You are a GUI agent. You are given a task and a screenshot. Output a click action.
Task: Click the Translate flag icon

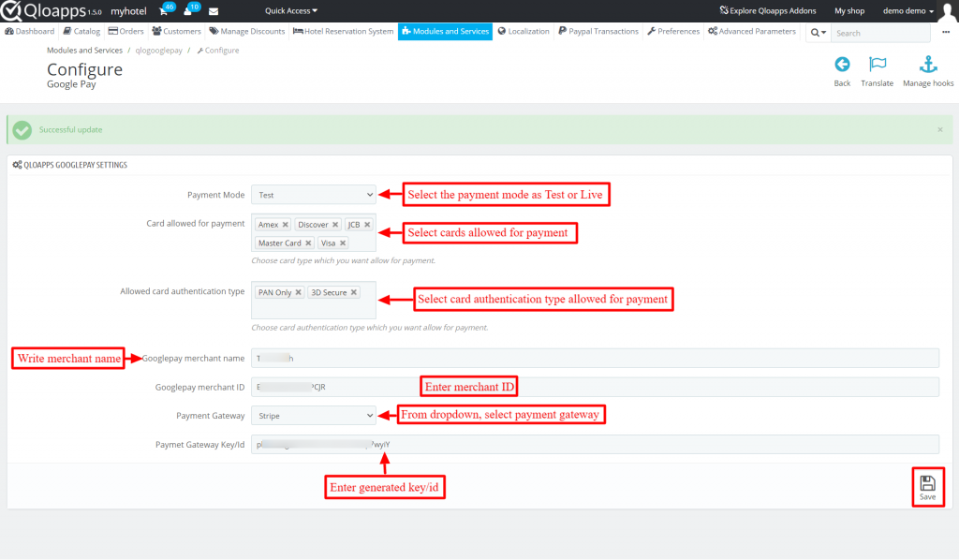point(877,65)
